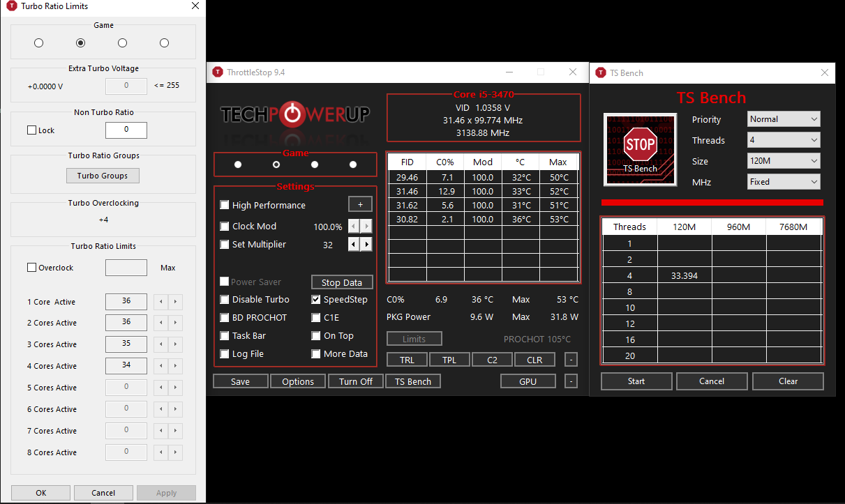The image size is (845, 504).
Task: Click the TS Bench stop sign image
Action: pos(640,148)
